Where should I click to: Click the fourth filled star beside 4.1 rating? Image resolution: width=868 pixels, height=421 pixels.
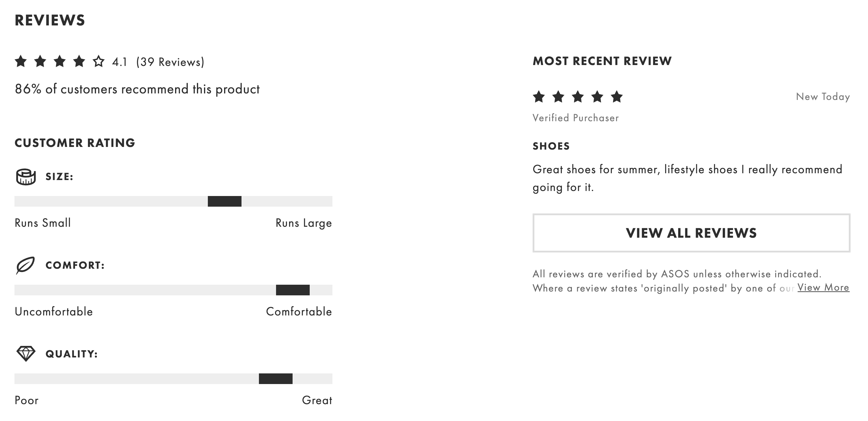79,62
